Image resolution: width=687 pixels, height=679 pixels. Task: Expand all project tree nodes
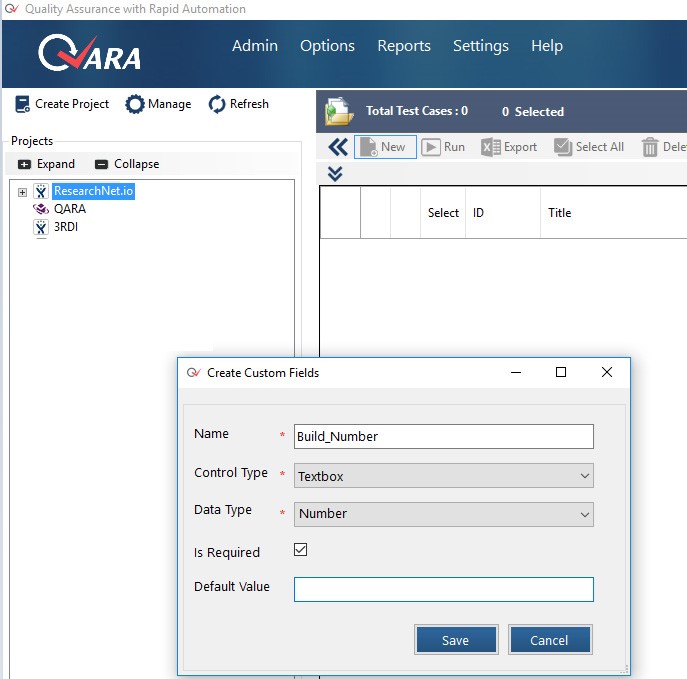click(46, 164)
